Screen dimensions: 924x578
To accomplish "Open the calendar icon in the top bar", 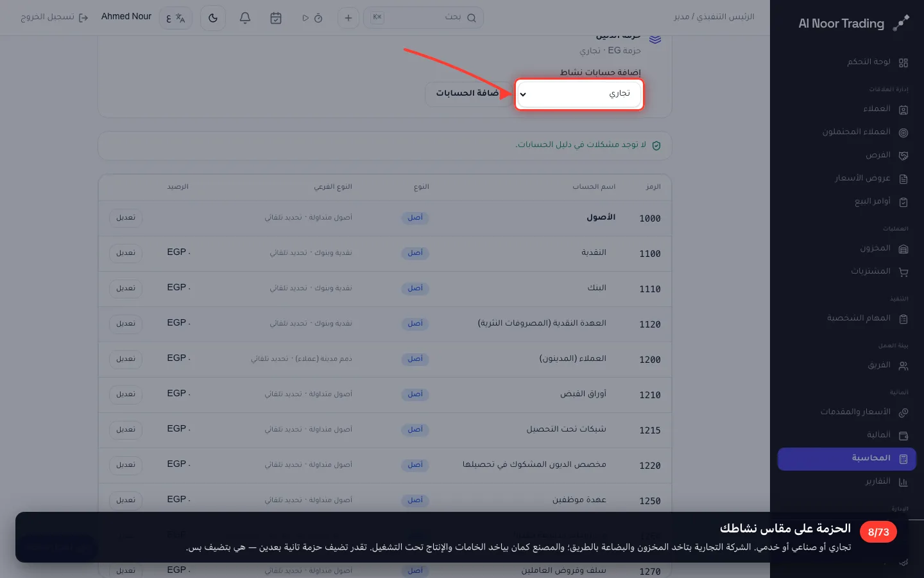I will click(x=276, y=18).
